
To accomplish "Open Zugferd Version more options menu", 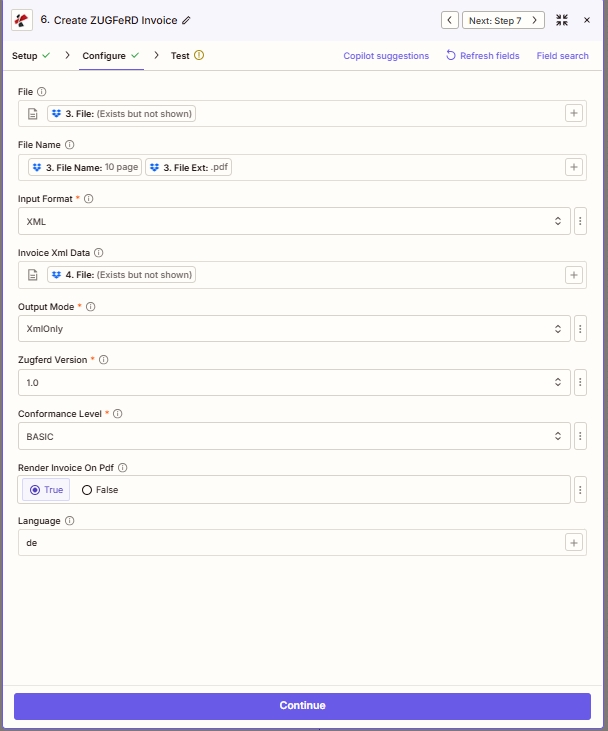I will 580,382.
